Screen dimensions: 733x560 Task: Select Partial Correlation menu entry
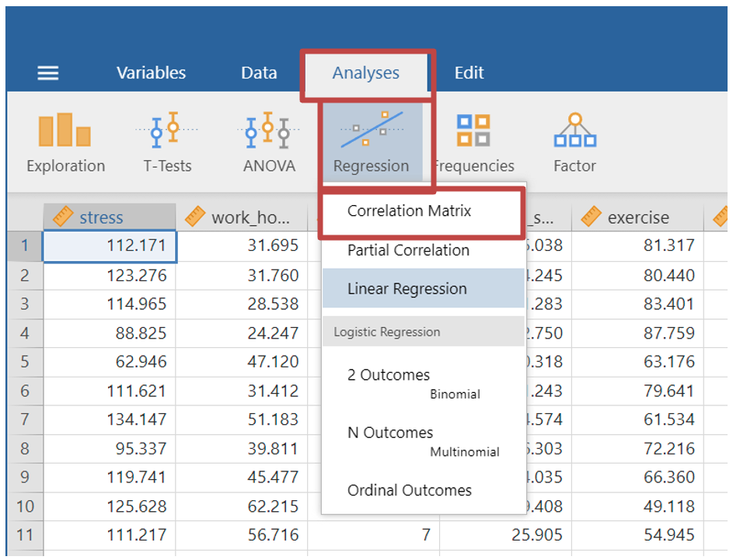tap(408, 250)
